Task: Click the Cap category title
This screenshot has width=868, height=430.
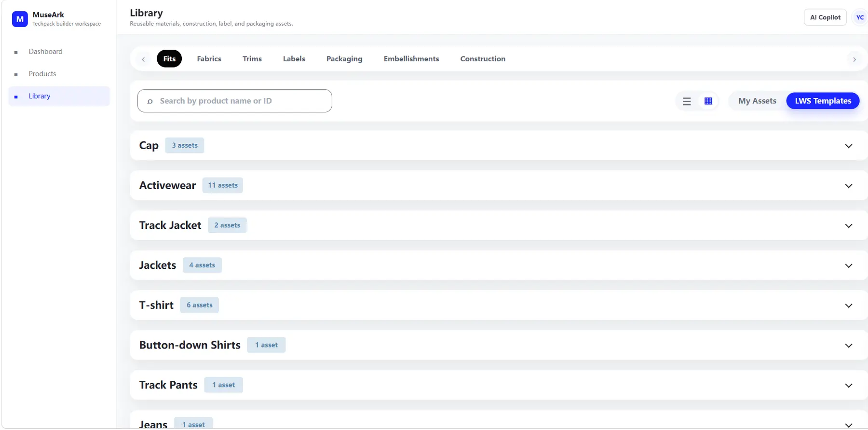Action: 149,146
